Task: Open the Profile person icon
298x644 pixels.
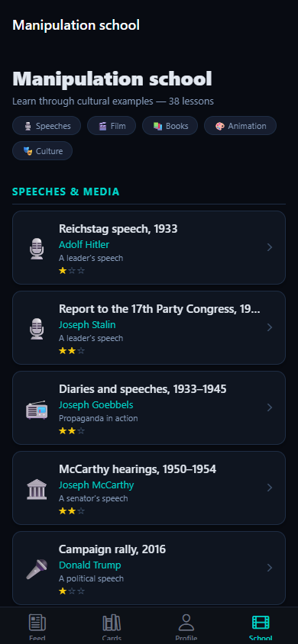Action: [186, 623]
